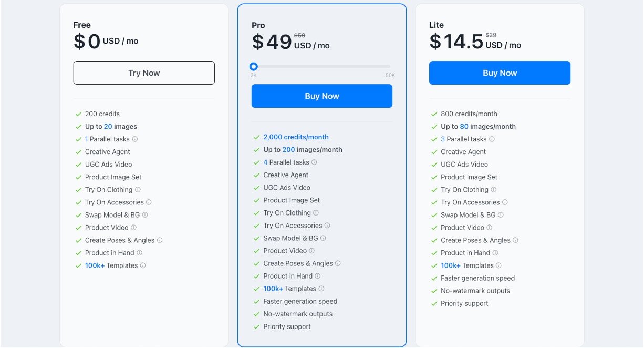The image size is (644, 348).
Task: Click info icon beside Pro 100k+ Templates
Action: (321, 289)
